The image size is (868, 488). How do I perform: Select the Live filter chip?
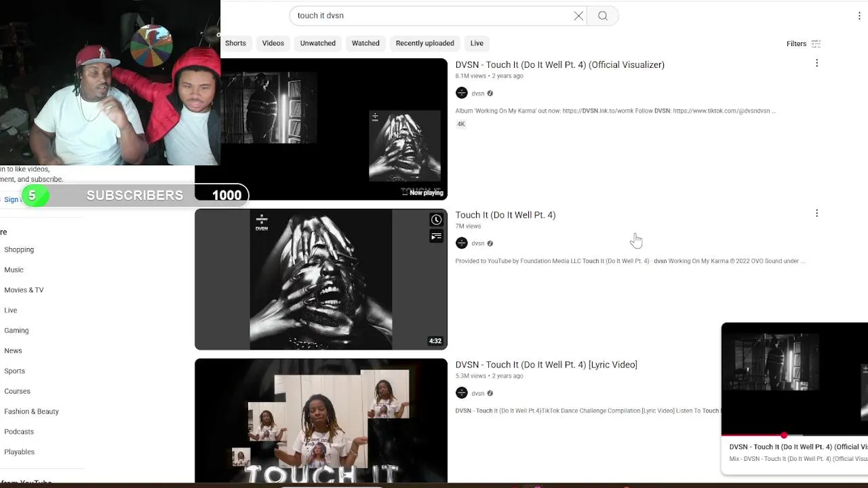pos(477,43)
